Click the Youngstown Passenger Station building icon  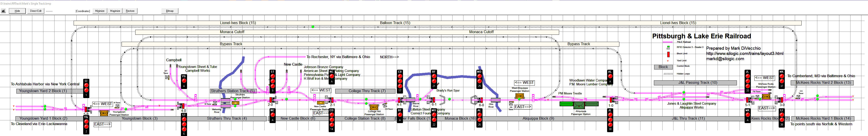[104, 113]
